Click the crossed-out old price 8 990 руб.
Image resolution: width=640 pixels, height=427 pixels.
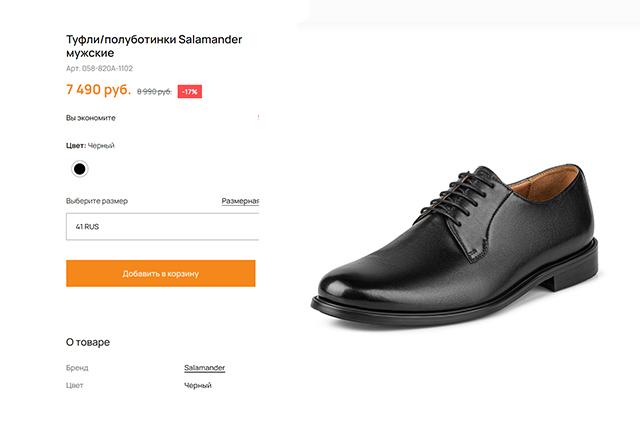pyautogui.click(x=154, y=92)
